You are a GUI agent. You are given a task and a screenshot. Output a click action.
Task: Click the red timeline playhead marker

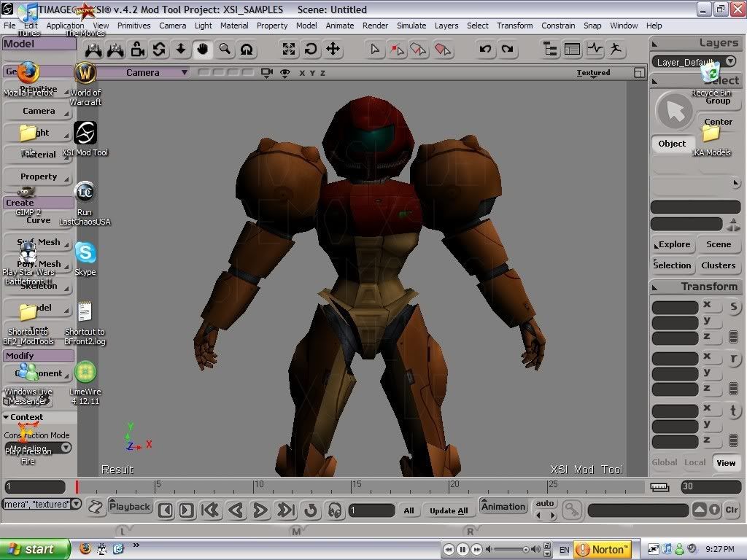click(77, 486)
